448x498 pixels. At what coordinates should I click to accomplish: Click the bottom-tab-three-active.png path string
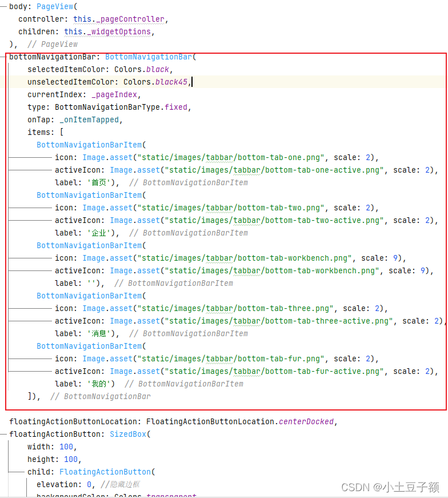point(278,321)
